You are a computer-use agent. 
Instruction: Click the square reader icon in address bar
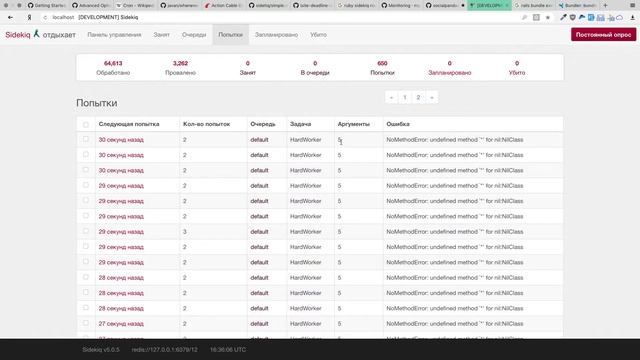pos(536,18)
